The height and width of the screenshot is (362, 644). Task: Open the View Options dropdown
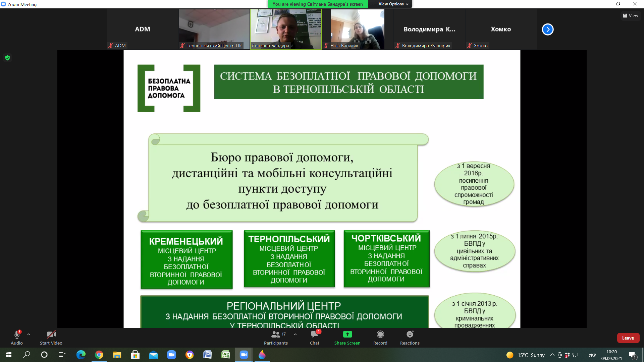click(393, 4)
